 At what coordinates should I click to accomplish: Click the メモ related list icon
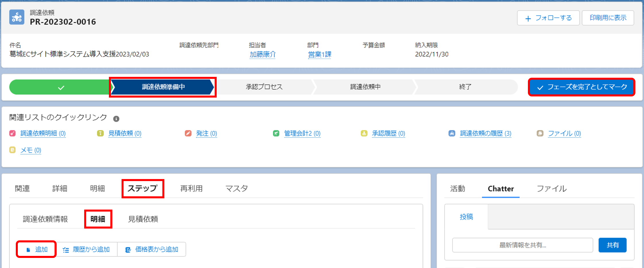[x=12, y=150]
